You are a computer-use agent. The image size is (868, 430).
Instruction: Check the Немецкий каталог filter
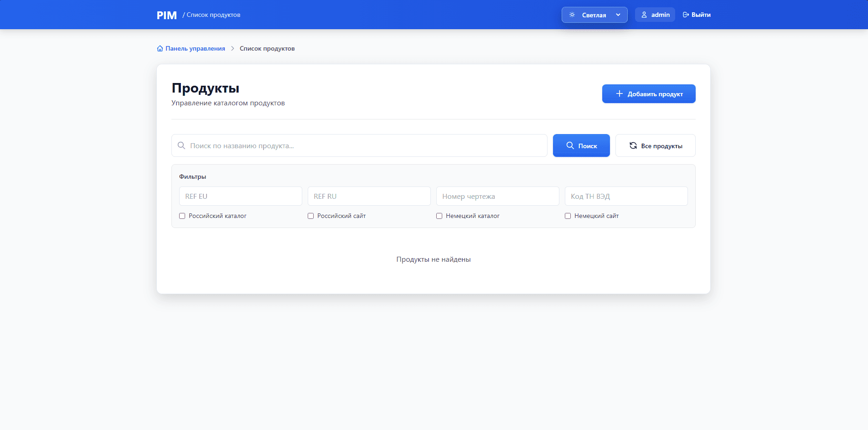[x=439, y=216]
